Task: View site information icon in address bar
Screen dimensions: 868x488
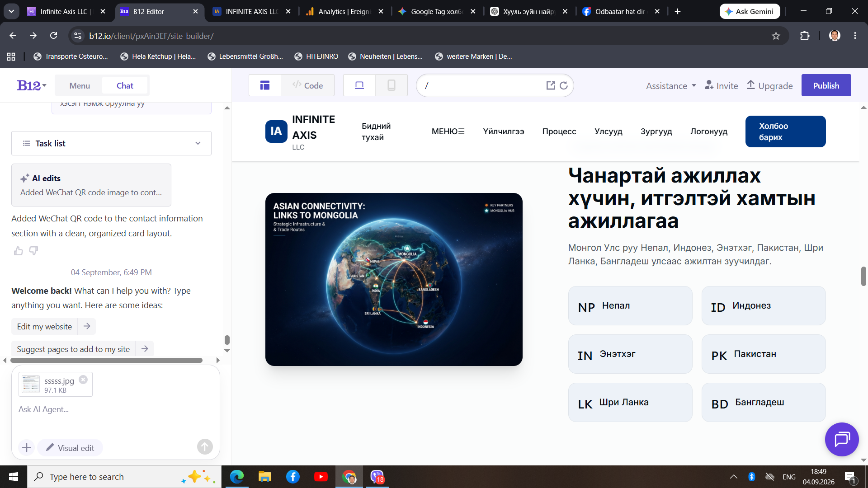Action: (78, 36)
